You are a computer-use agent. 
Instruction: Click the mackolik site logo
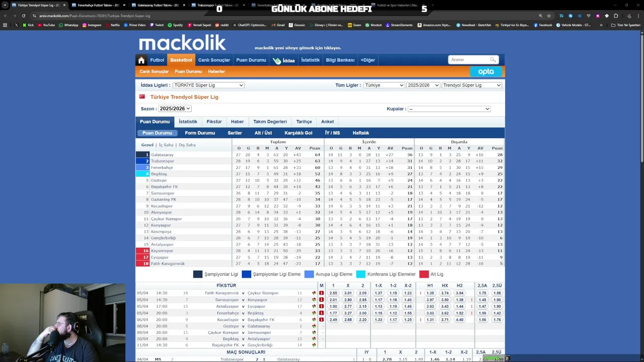[x=182, y=43]
